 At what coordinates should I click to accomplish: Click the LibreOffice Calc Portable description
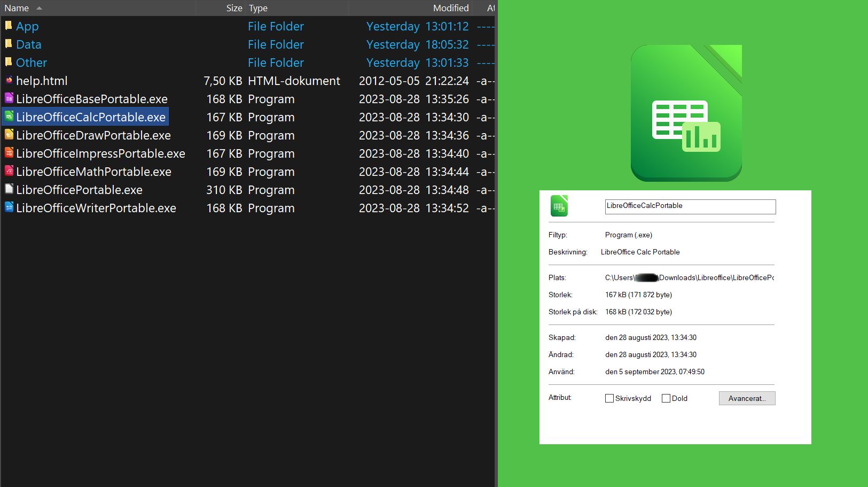(x=640, y=252)
